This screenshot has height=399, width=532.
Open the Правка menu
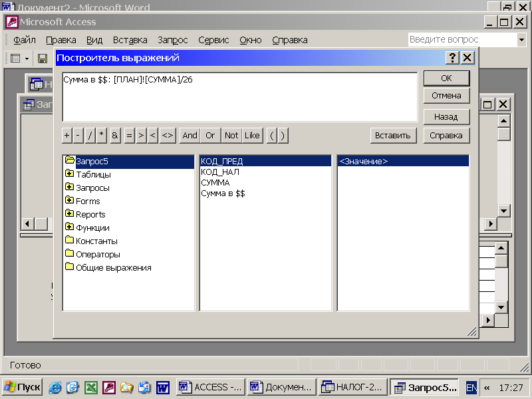coord(61,40)
